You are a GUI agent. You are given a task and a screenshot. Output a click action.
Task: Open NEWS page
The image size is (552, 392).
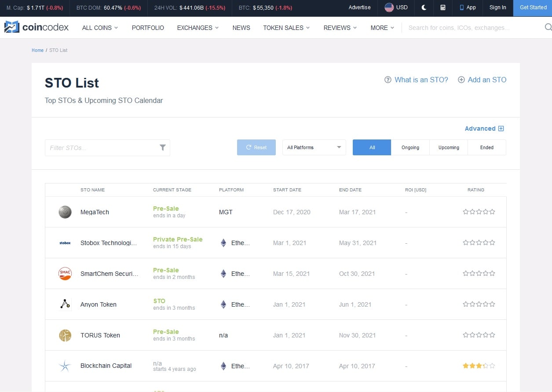pyautogui.click(x=241, y=28)
